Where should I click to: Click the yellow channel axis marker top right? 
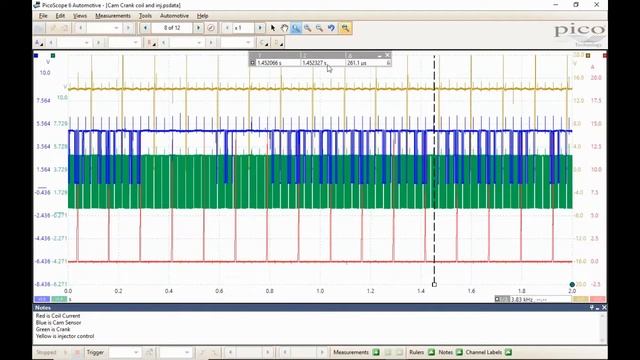[588, 56]
